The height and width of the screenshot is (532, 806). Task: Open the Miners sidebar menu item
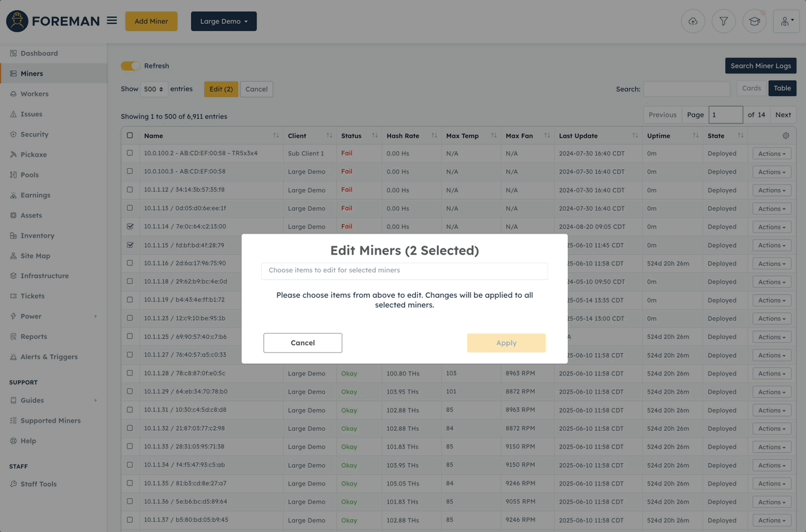click(x=53, y=74)
